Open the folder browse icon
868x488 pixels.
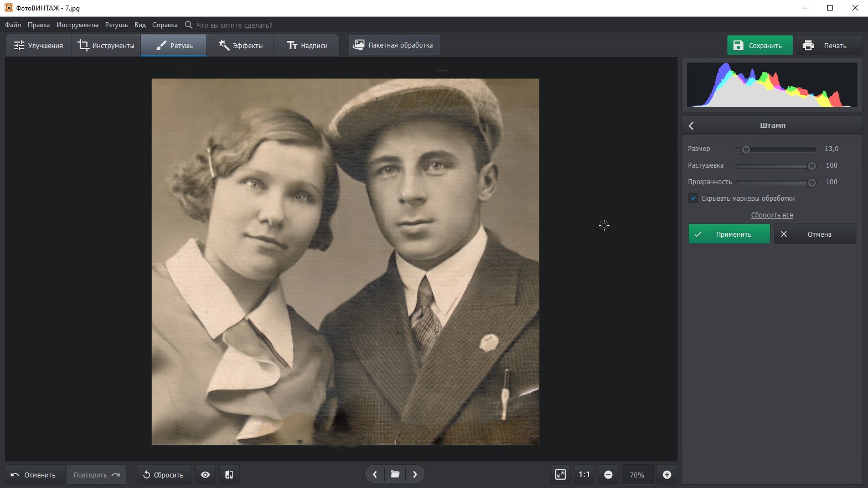coord(395,474)
